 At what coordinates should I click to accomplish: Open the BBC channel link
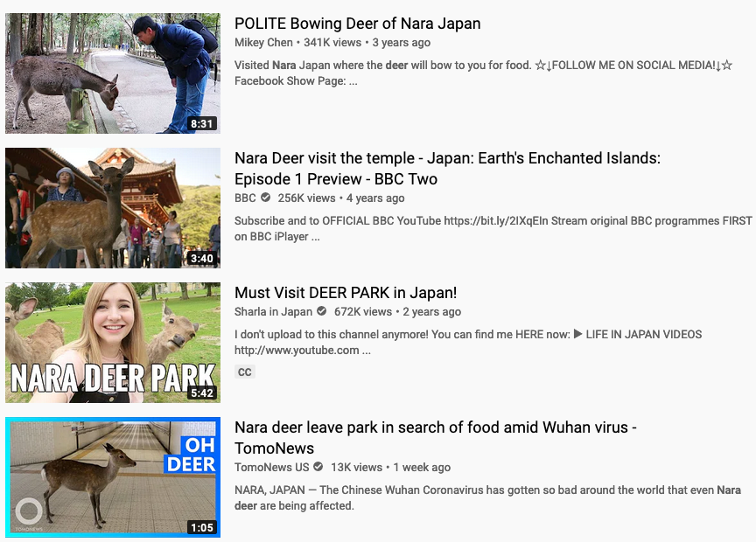(245, 198)
